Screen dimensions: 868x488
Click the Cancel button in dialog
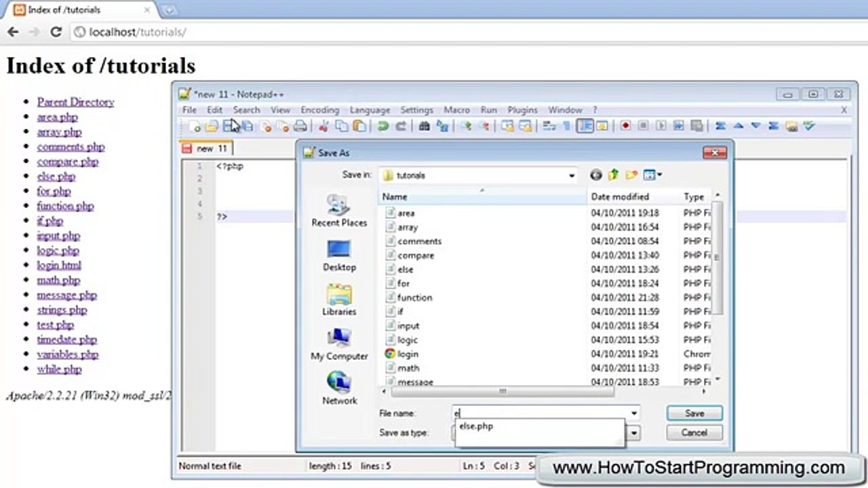tap(694, 432)
